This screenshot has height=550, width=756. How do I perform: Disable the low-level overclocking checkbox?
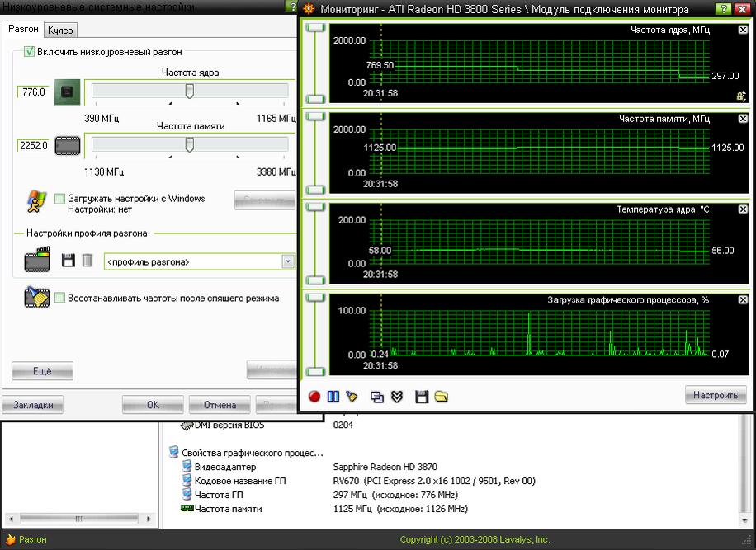click(x=30, y=52)
